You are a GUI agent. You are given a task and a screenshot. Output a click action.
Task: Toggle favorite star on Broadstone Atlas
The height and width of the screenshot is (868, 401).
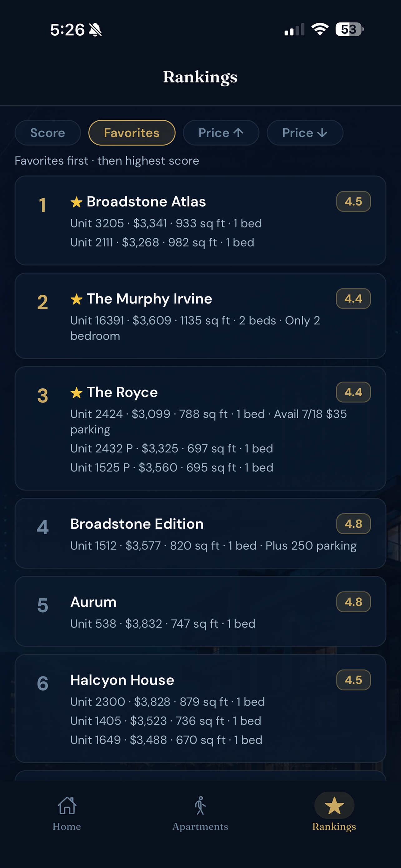(77, 202)
